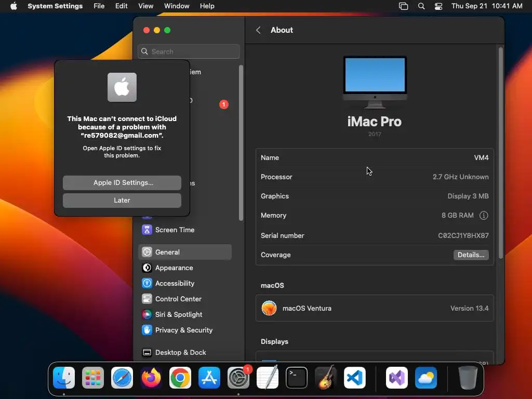The image size is (532, 399).
Task: Click the red notification badge in sidebar
Action: tap(224, 104)
